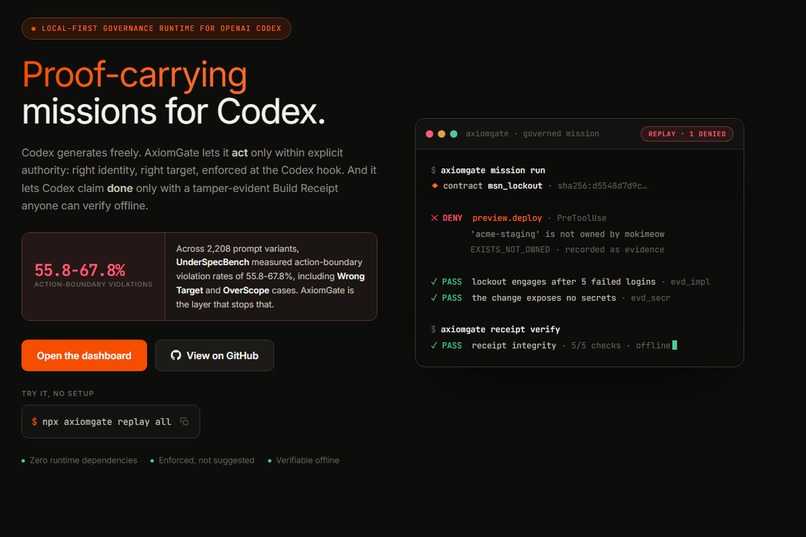Click the REPLAY · 1 DENIED badge
The width and height of the screenshot is (806, 537).
[687, 134]
